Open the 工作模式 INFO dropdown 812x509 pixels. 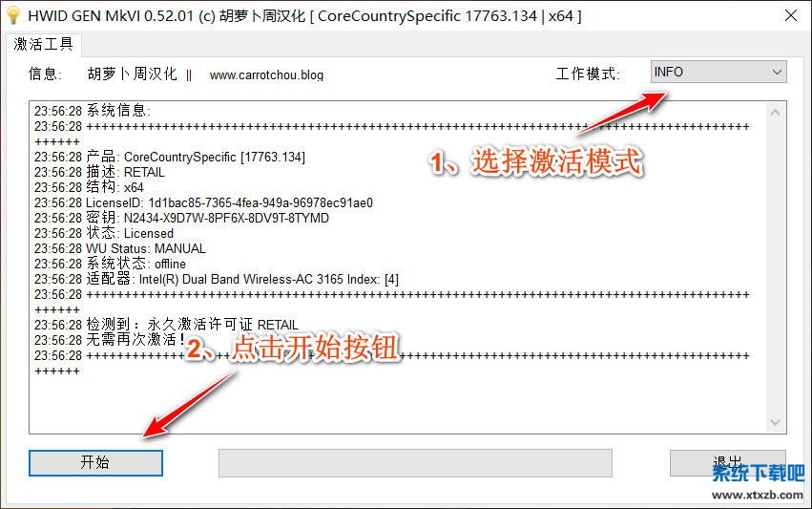pos(718,72)
